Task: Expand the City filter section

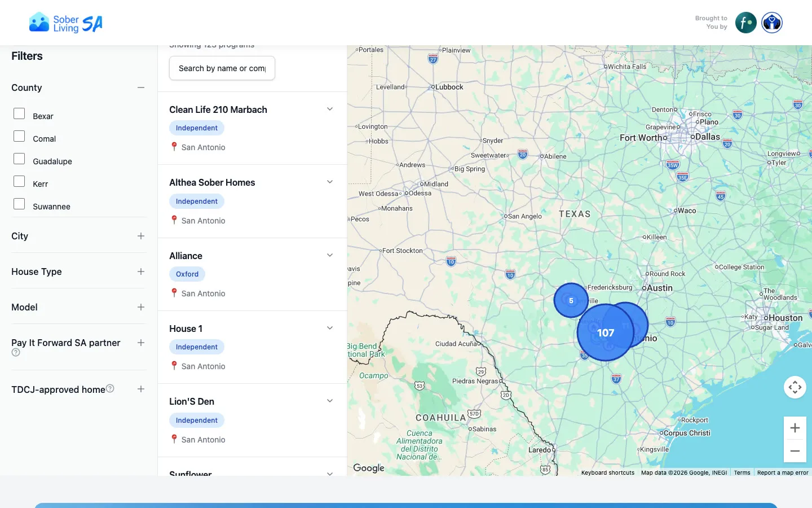Action: [x=141, y=236]
